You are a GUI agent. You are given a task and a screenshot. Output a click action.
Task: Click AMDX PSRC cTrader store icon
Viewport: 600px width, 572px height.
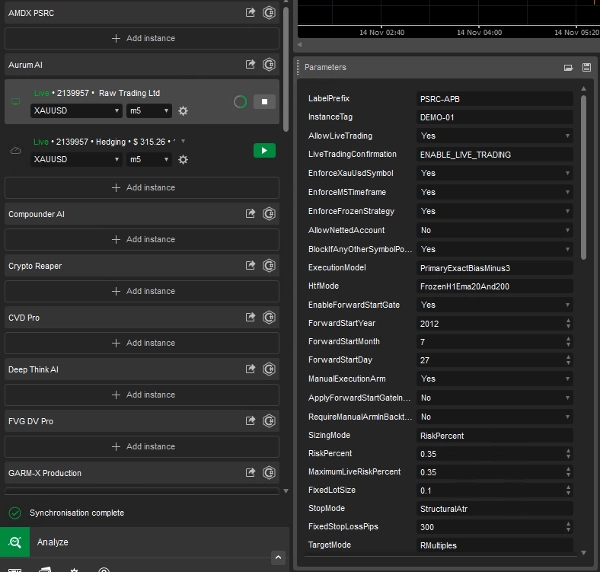coord(269,13)
